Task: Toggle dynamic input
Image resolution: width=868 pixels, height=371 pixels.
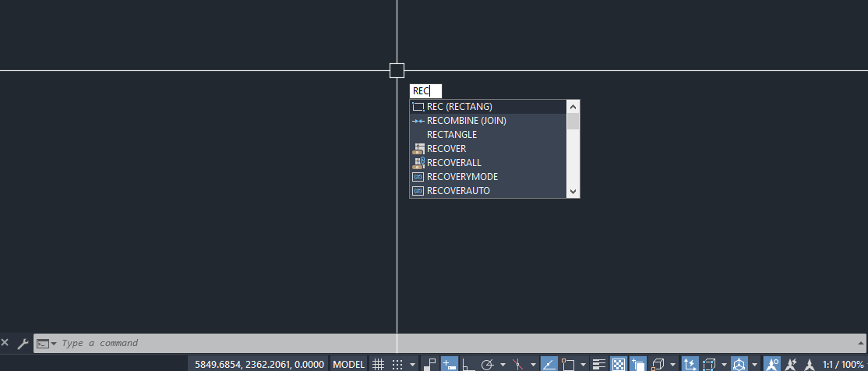Action: pyautogui.click(x=450, y=364)
